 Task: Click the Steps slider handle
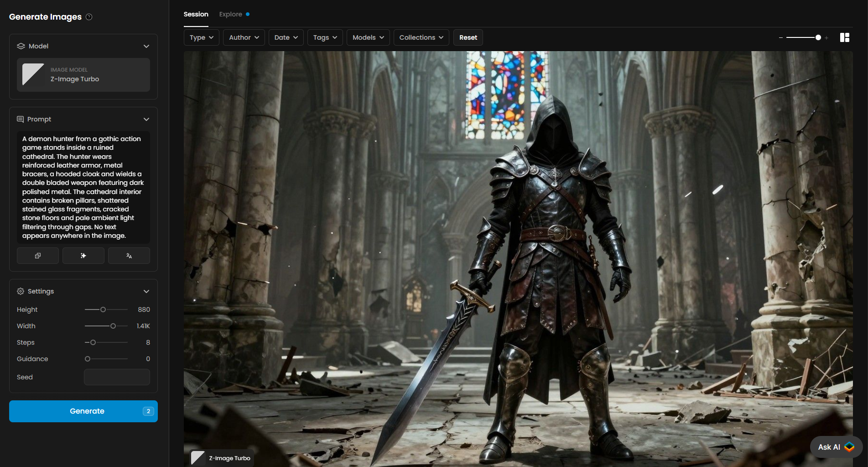[x=93, y=342]
